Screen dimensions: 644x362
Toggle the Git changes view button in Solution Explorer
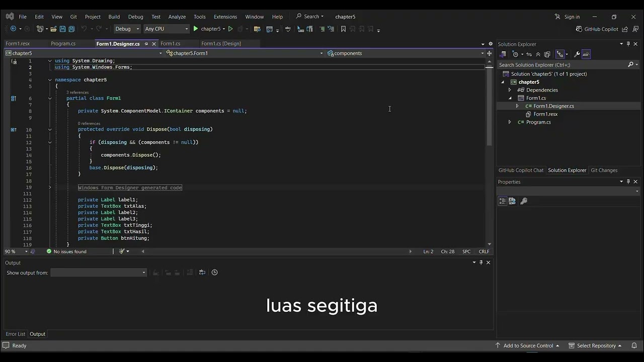(x=560, y=54)
